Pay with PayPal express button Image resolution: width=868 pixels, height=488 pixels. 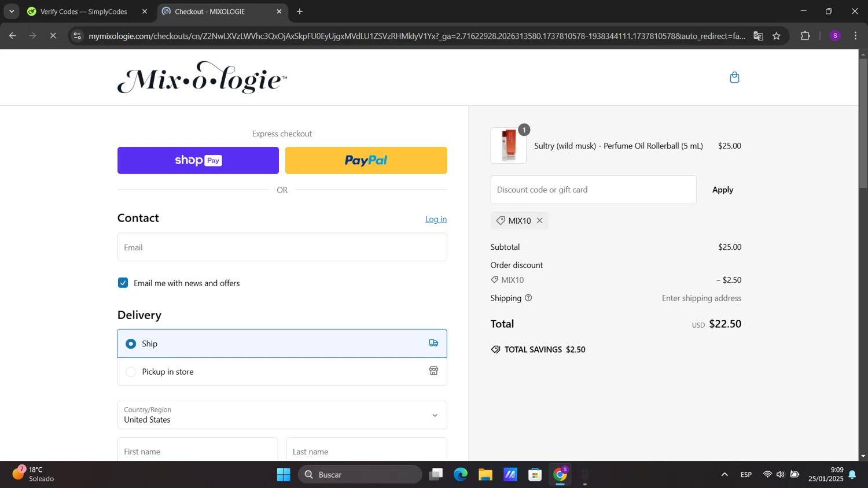pos(366,160)
